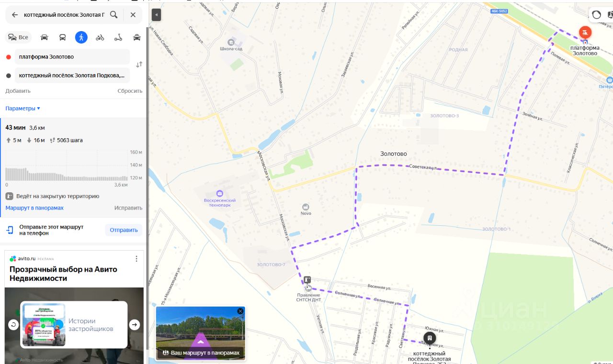Click the '5063 шага' step count
The image size is (613, 364).
tap(70, 140)
